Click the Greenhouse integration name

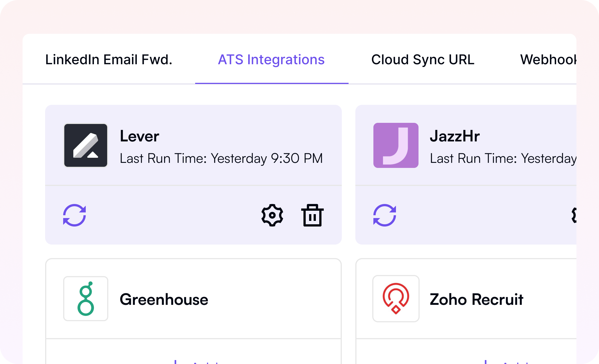(x=164, y=299)
